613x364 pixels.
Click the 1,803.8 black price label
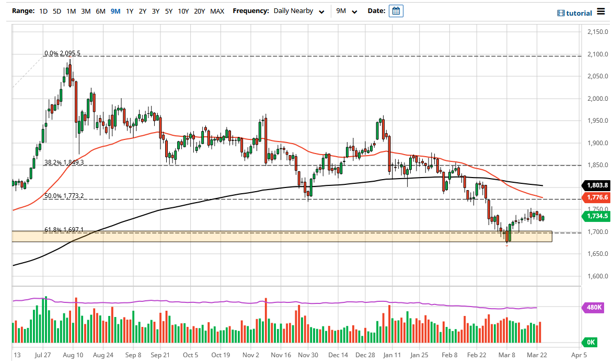tap(597, 185)
